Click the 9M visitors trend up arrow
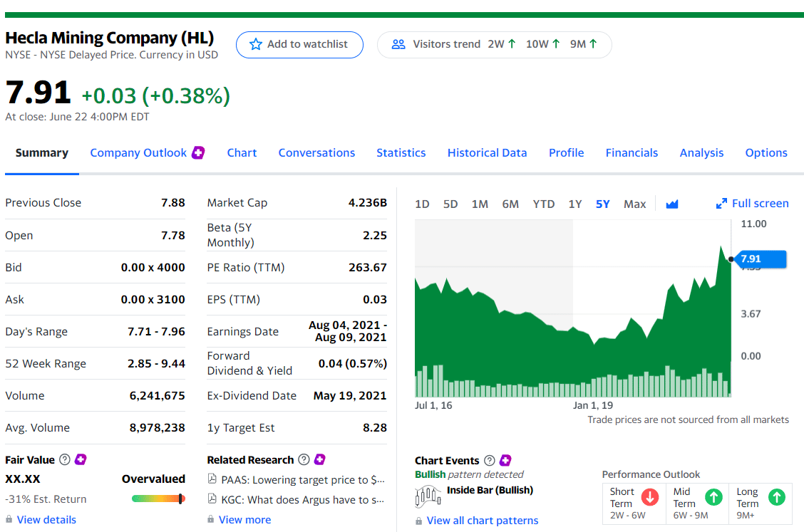This screenshot has width=804, height=532. tap(593, 44)
